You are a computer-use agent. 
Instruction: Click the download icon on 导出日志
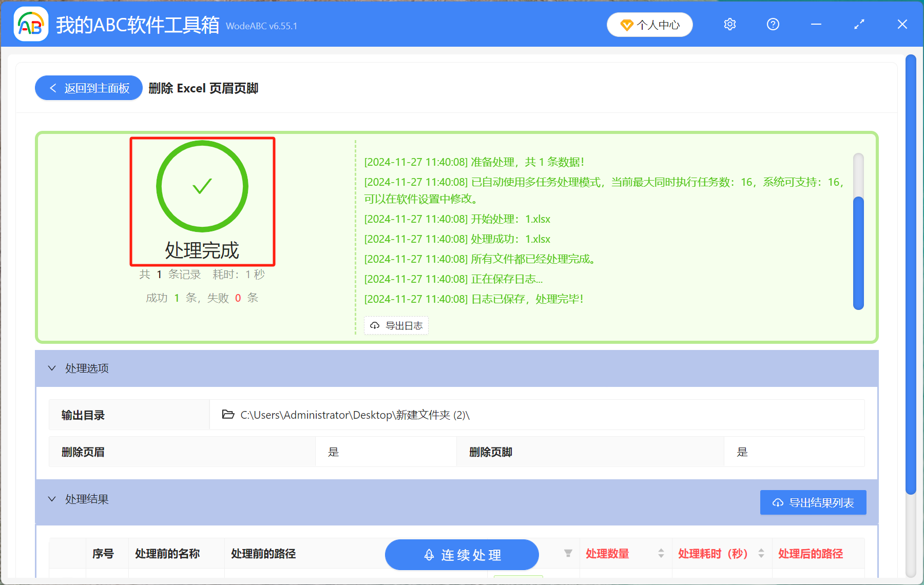pos(374,325)
